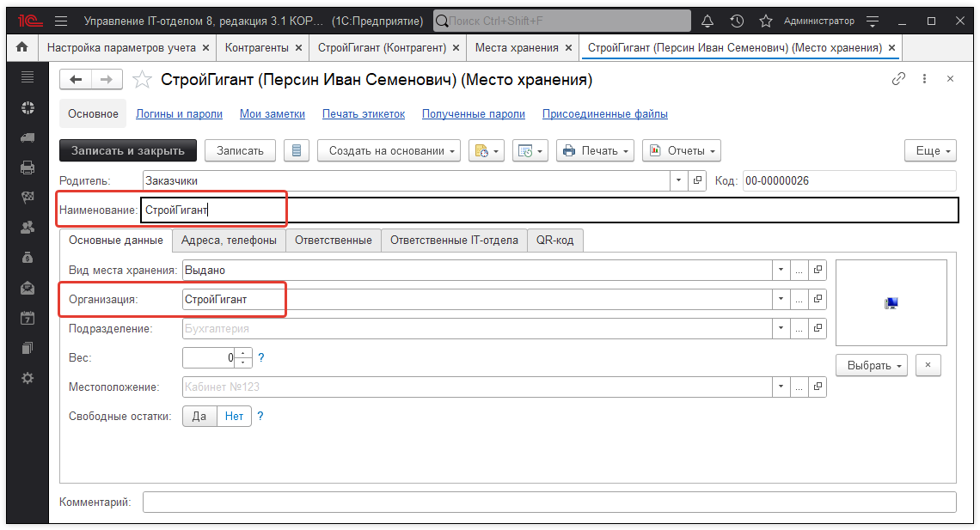
Task: Open the Печать dropdown menu
Action: [595, 150]
